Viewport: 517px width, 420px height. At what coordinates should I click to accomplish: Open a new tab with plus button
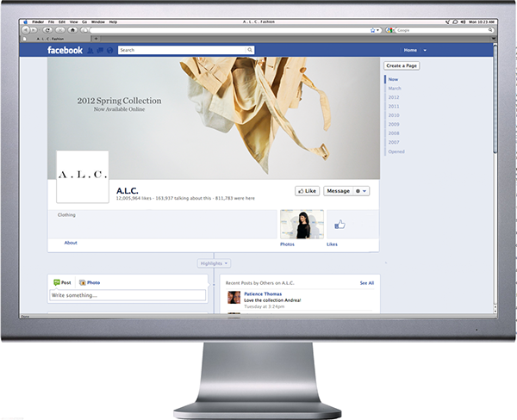coord(96,39)
